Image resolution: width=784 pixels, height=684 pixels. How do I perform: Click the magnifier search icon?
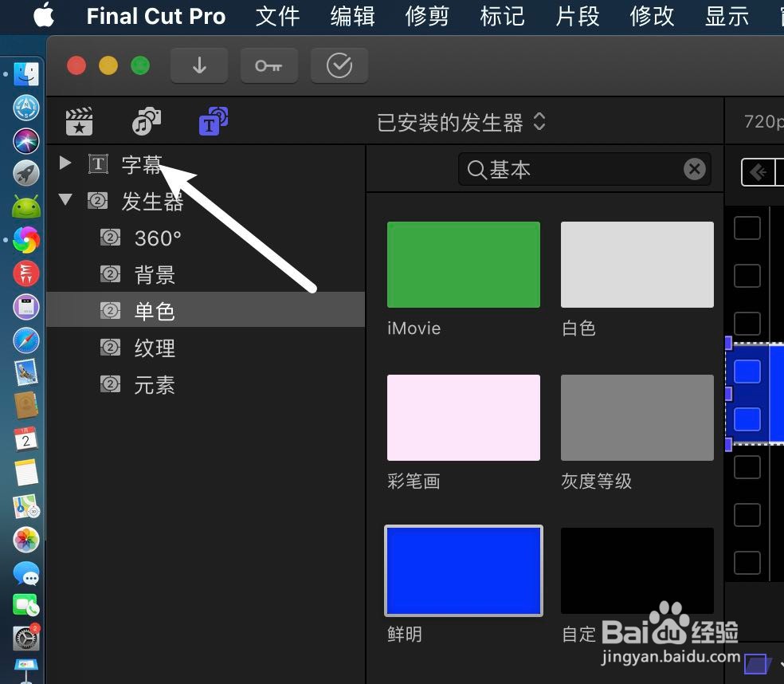point(476,170)
